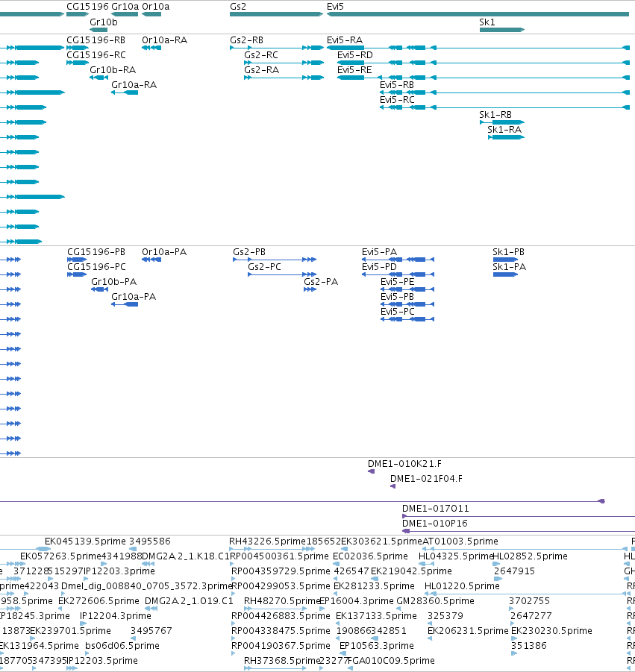Click protein Evi5-PA
Viewport: 635px width, 672px height.
(x=380, y=252)
